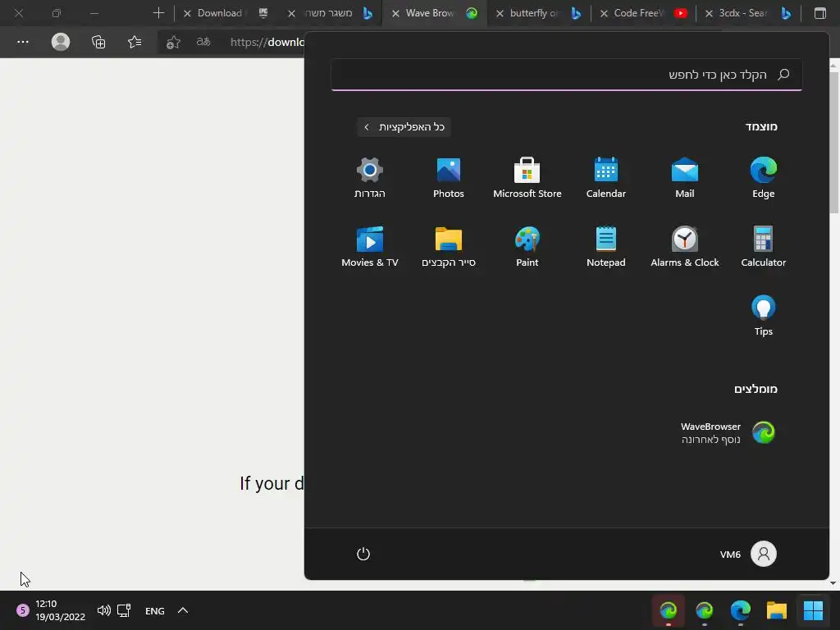The width and height of the screenshot is (840, 630).
Task: Open notification center badge showing 5
Action: pos(22,610)
